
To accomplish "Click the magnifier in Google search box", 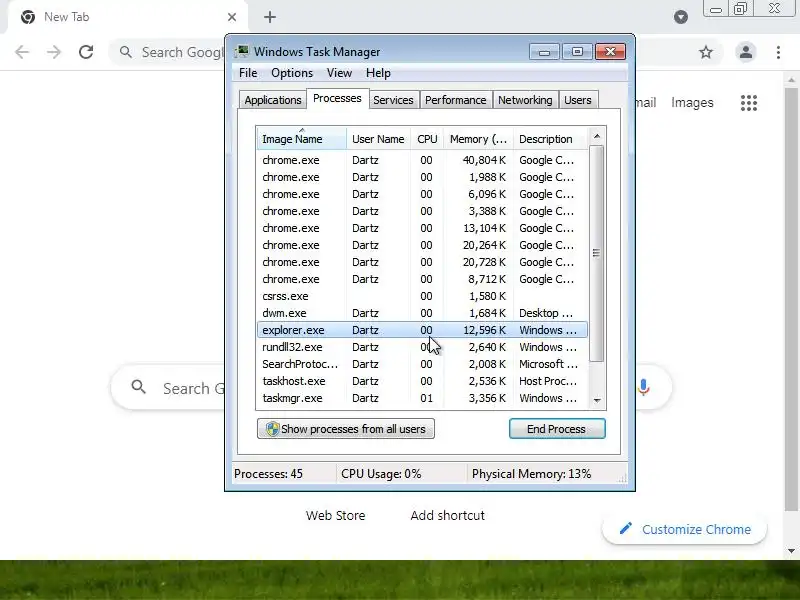I will click(x=138, y=387).
